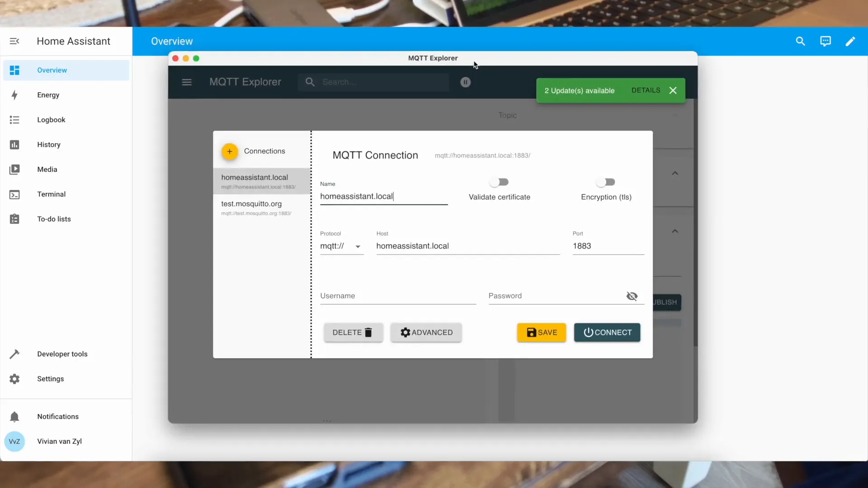Click the Username field
The image size is (868, 488).
coord(398,296)
